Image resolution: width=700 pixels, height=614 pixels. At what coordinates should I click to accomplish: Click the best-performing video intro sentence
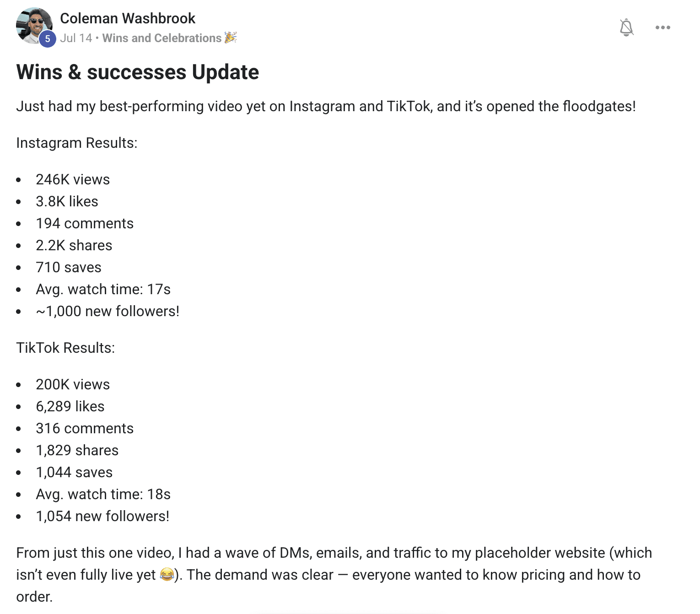click(326, 106)
